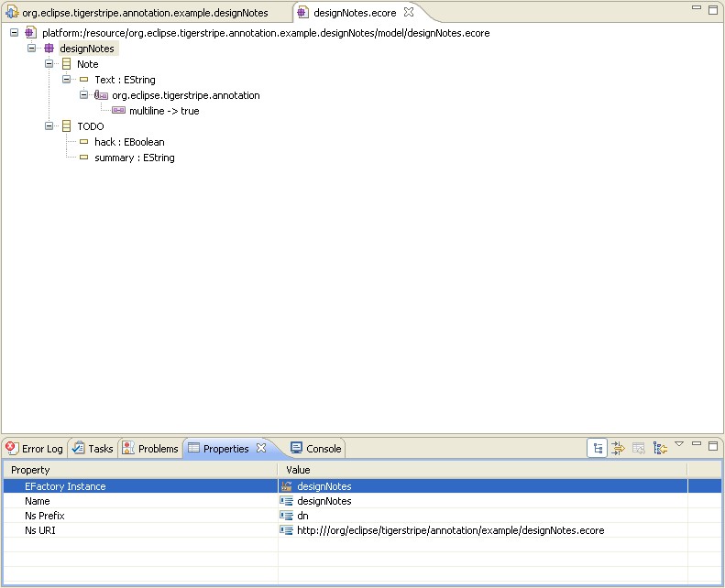Click the Tasks tab checkmark icon
The width and height of the screenshot is (725, 588).
79,448
